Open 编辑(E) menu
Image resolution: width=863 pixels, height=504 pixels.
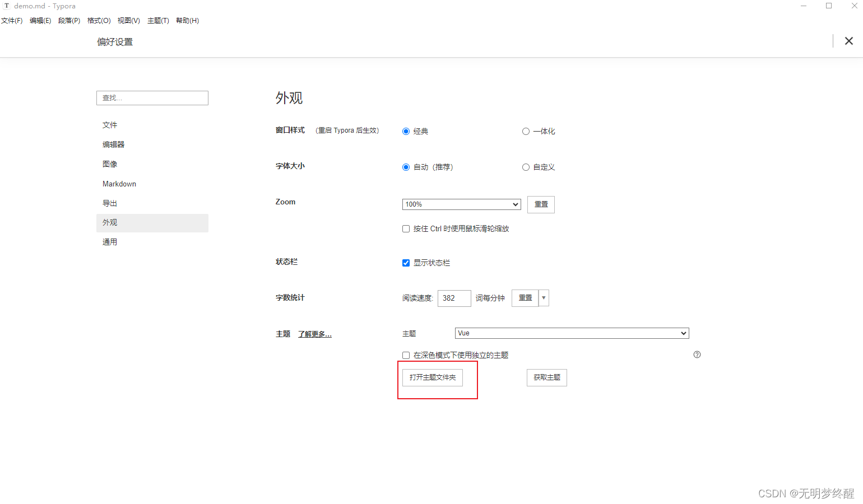(x=40, y=21)
